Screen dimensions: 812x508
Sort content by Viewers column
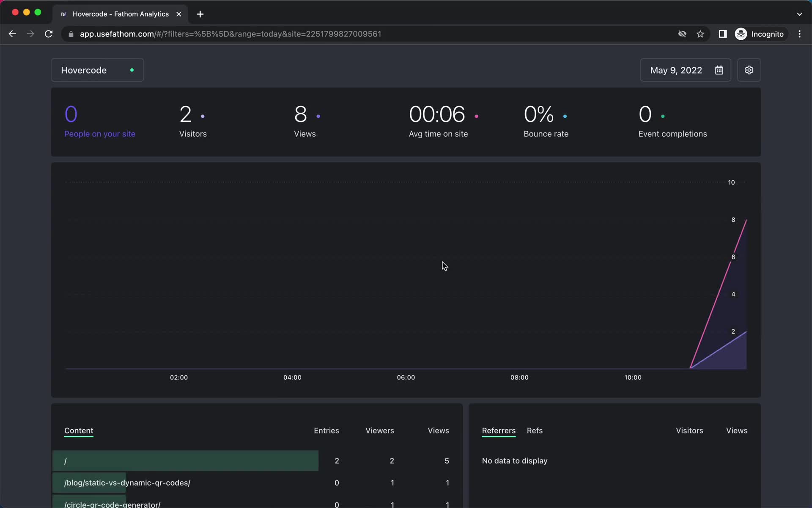coord(380,431)
